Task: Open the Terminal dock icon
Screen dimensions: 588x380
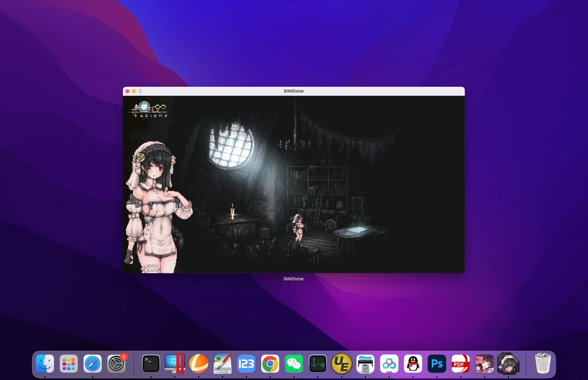Action: (151, 364)
